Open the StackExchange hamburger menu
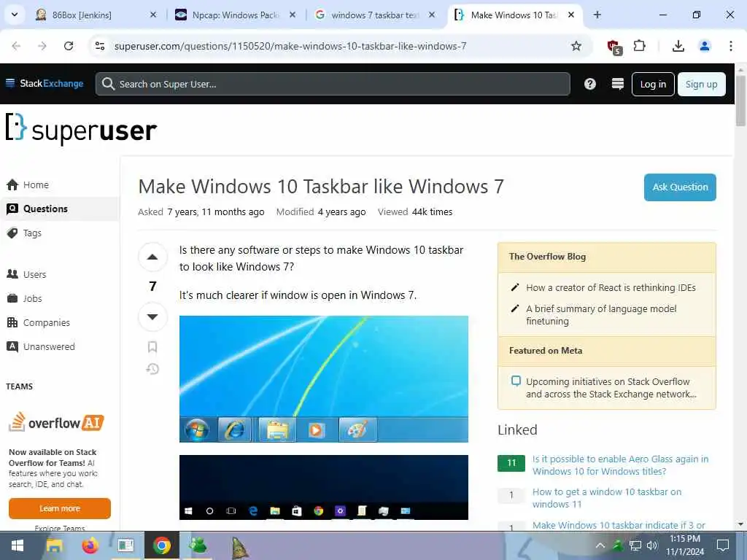 coord(10,83)
